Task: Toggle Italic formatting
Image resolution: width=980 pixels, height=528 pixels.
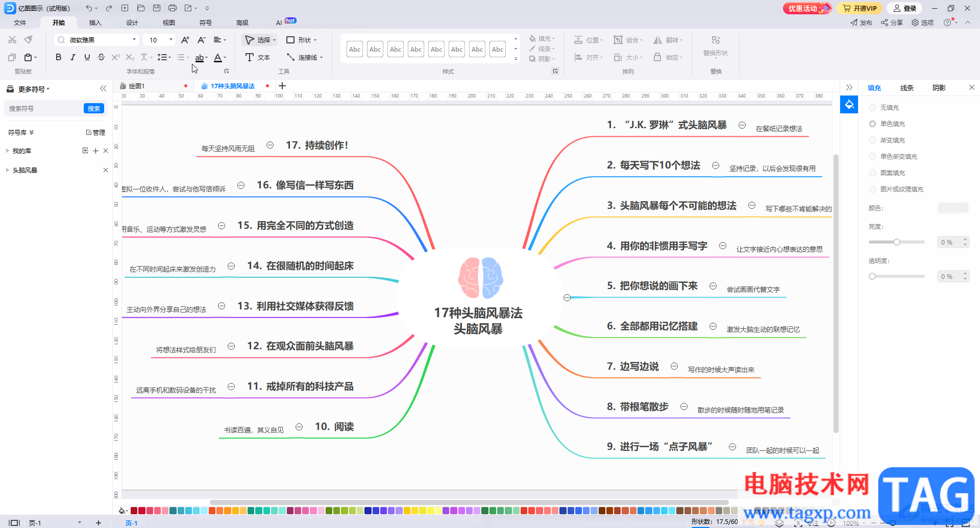Action: [73, 57]
